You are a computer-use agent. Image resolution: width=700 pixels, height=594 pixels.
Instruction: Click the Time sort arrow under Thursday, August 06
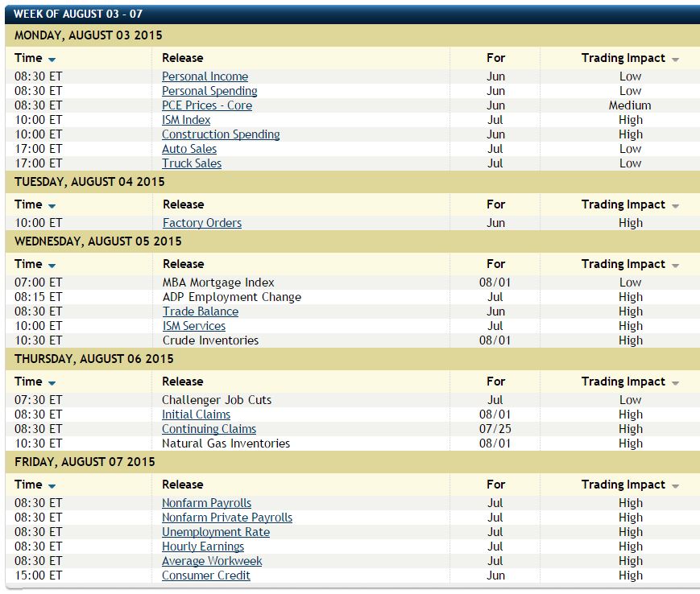click(x=52, y=383)
